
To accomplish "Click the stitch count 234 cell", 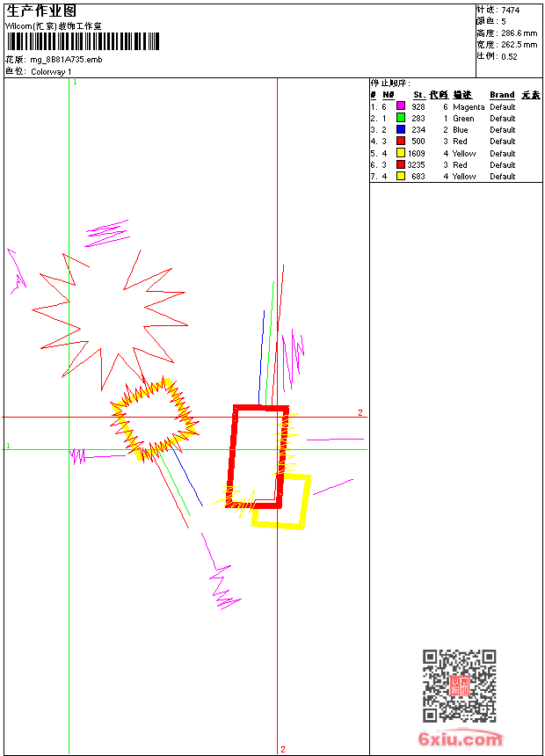I will tap(418, 130).
